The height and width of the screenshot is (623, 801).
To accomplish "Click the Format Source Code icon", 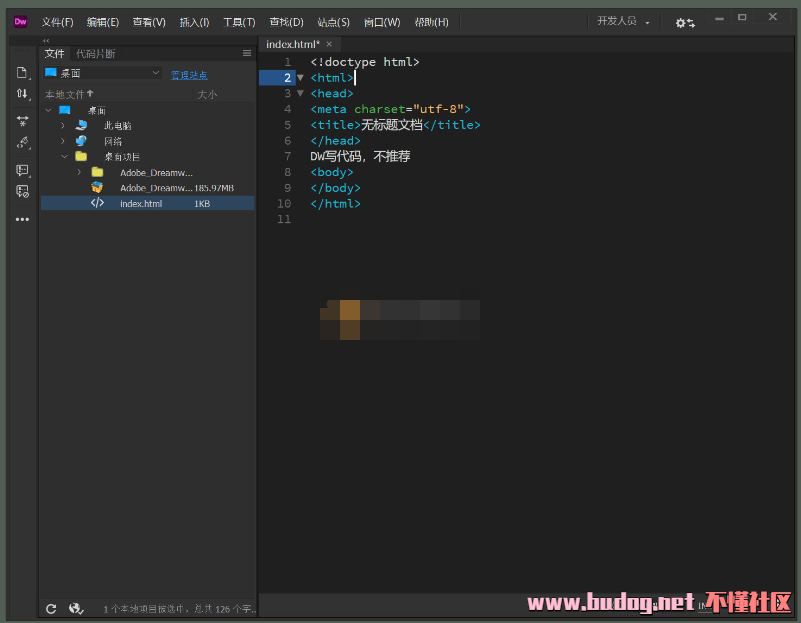I will (x=22, y=143).
